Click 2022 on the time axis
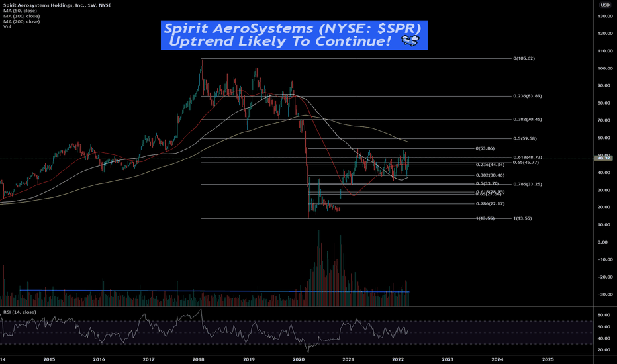This screenshot has height=364, width=617. [x=399, y=359]
